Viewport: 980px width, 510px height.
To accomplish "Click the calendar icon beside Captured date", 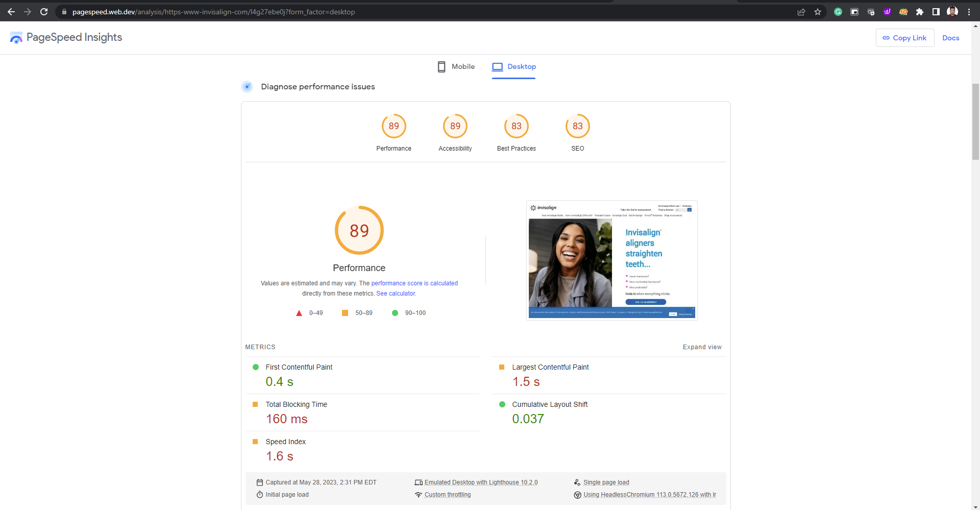I will click(260, 482).
